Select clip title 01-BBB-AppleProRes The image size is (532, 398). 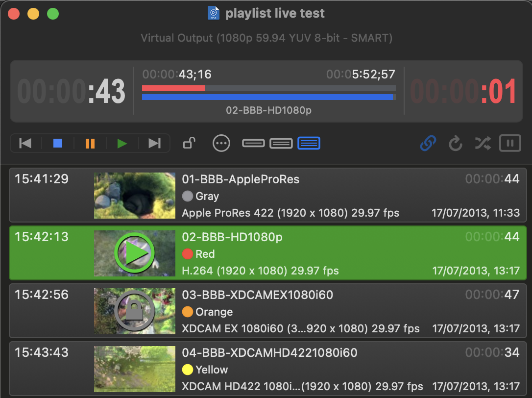point(241,179)
